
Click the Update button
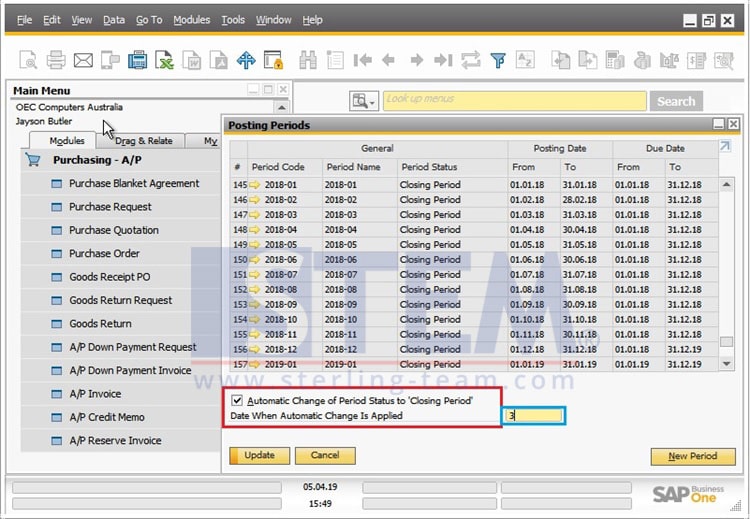[x=259, y=455]
